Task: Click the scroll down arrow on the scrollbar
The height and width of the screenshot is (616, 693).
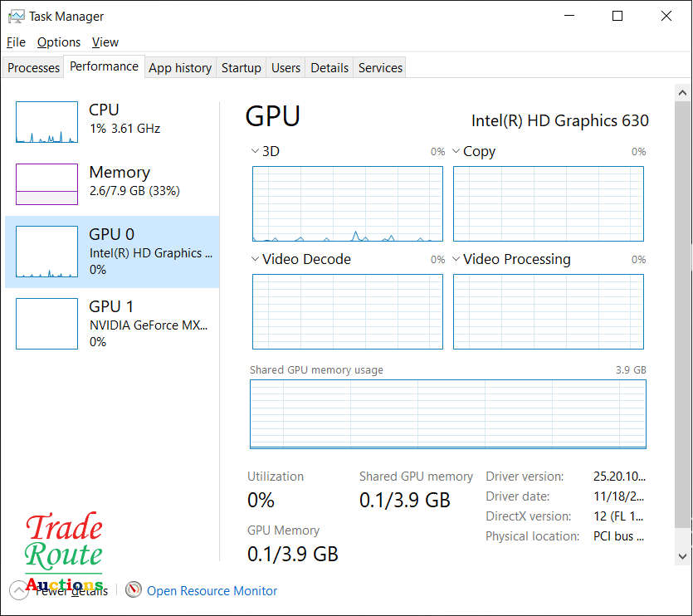Action: coord(683,556)
